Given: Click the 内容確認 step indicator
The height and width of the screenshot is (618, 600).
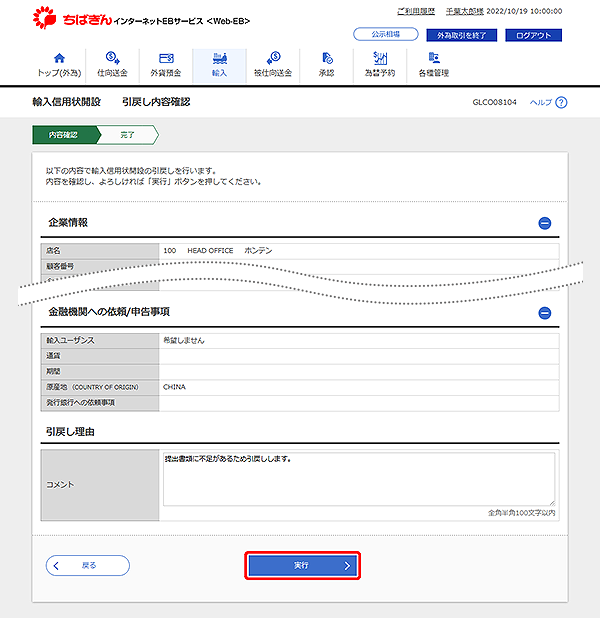Looking at the screenshot, I should [65, 135].
